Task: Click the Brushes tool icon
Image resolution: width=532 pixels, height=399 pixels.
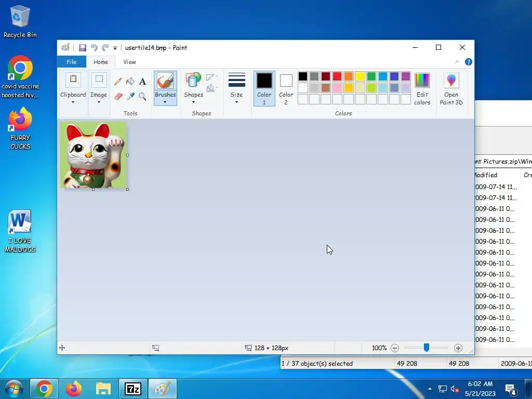Action: click(165, 81)
